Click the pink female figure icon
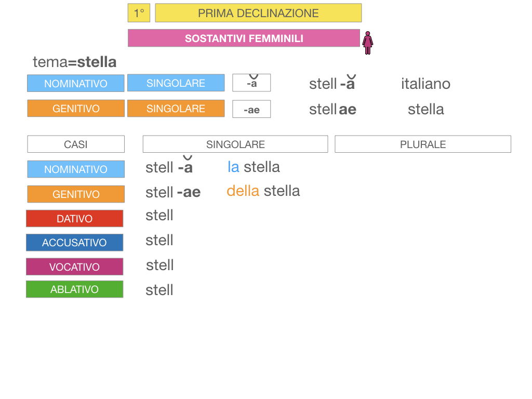Screen dimensions: 532x399 [x=368, y=43]
